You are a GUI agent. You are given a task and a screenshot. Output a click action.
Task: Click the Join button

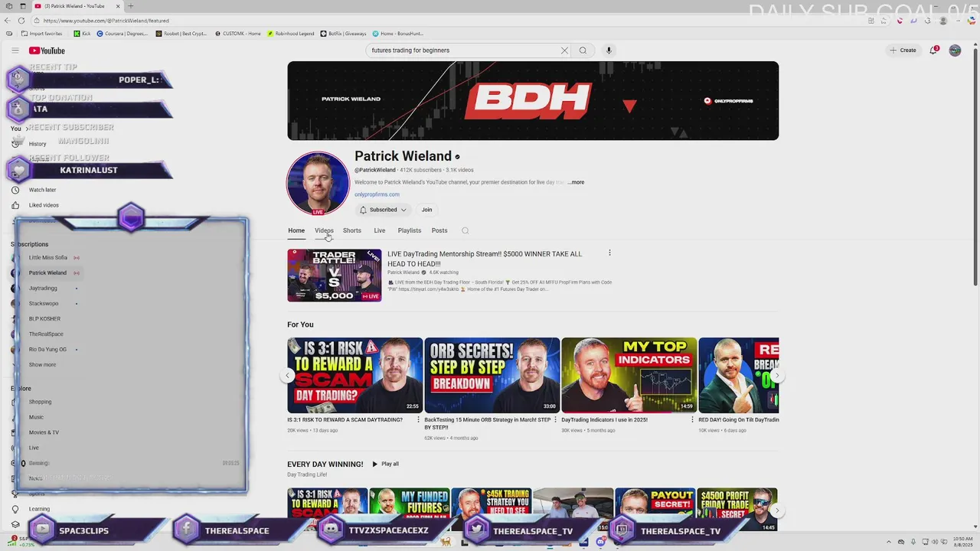[x=426, y=210]
